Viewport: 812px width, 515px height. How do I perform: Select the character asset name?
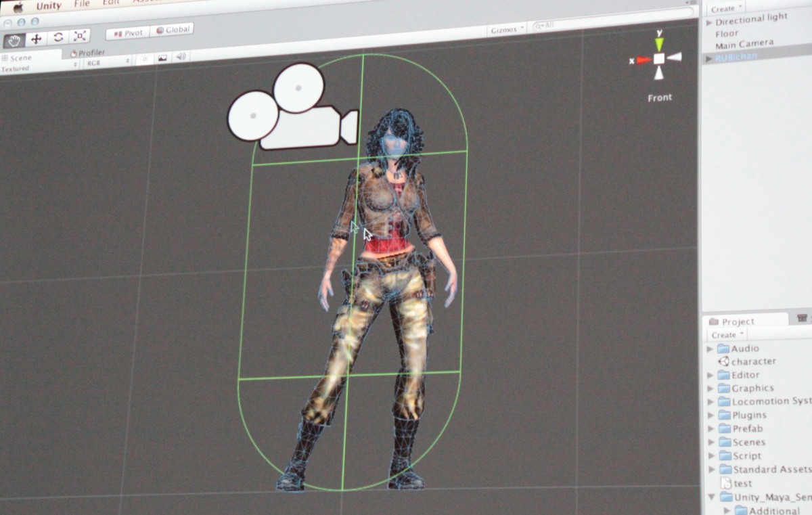754,361
